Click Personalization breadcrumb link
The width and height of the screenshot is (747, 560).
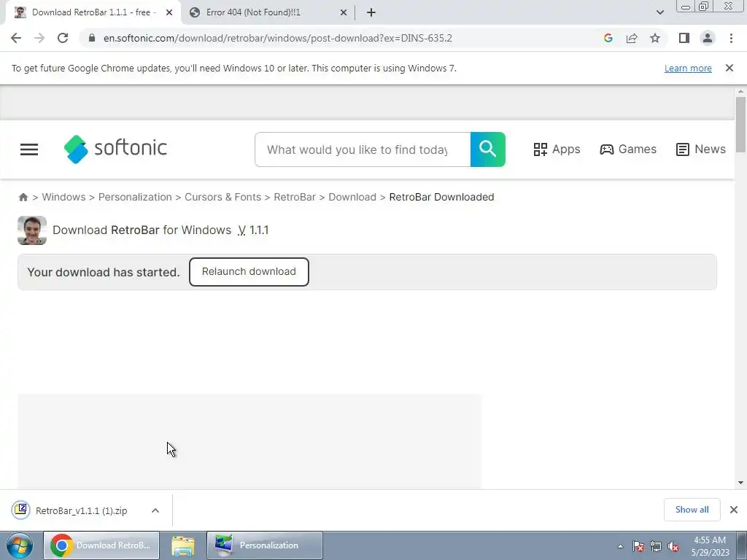tap(135, 197)
